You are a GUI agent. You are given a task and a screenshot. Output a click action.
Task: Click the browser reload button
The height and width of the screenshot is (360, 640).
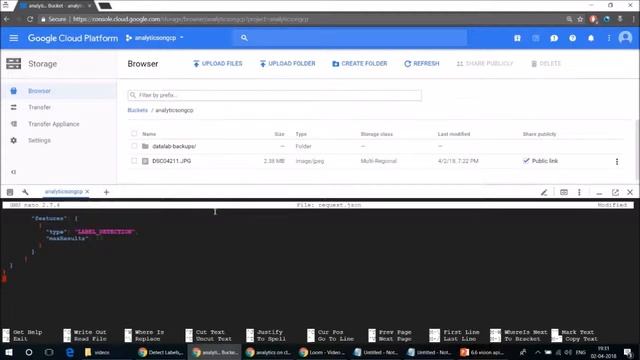coord(30,19)
